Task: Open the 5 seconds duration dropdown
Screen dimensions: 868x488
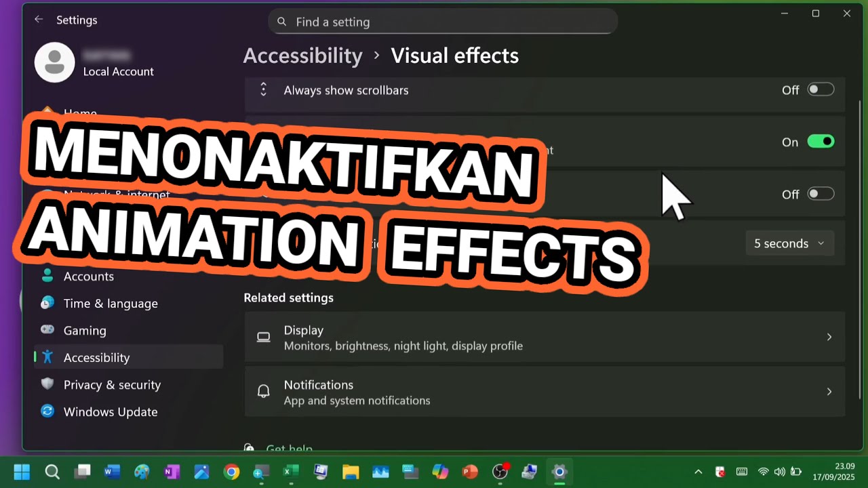Action: point(789,243)
